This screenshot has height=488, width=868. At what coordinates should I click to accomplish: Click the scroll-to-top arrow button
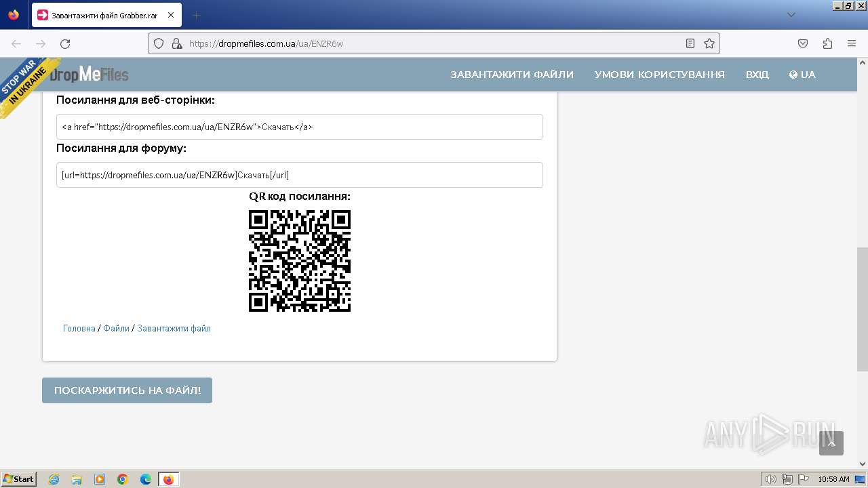(831, 443)
